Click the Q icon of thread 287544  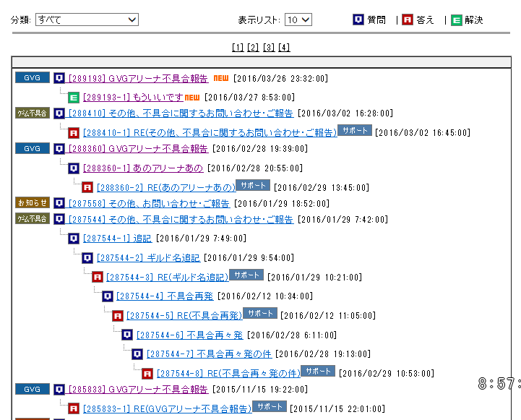coord(59,218)
